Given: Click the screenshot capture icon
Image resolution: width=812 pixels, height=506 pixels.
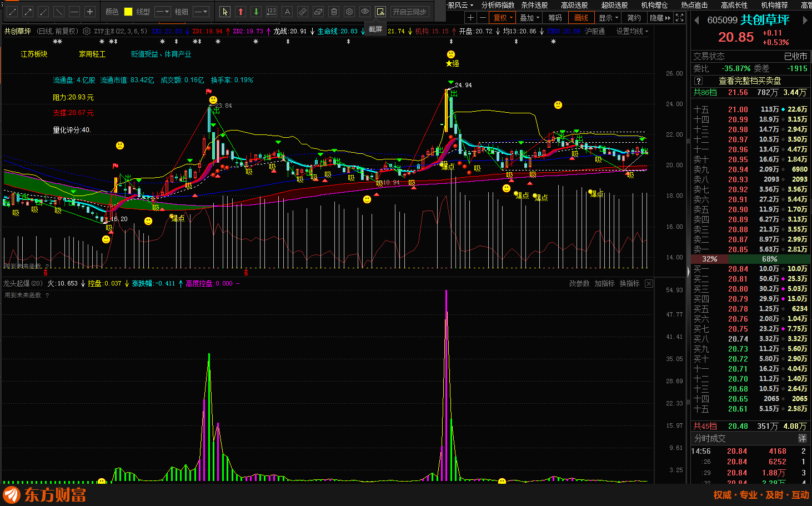Looking at the screenshot, I should pyautogui.click(x=380, y=12).
